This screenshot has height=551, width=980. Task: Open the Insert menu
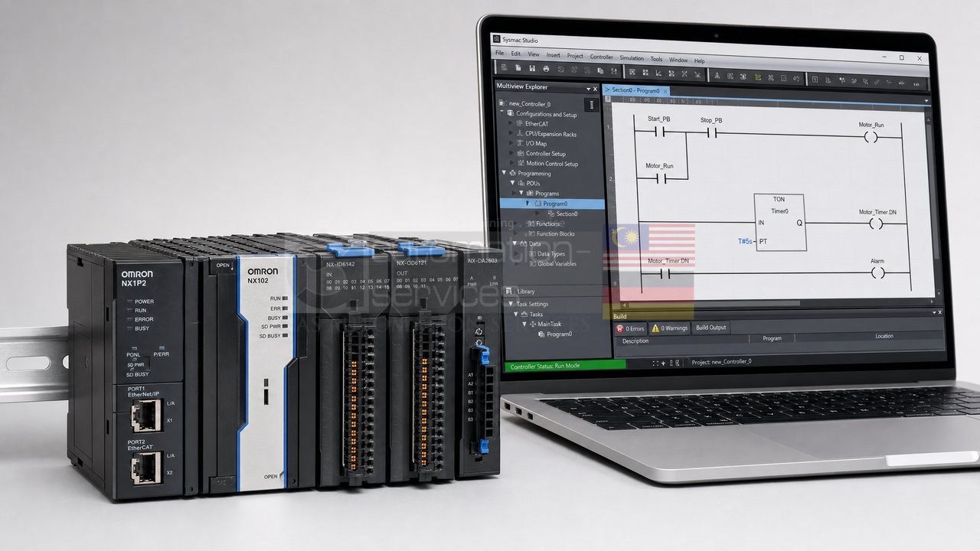[x=553, y=55]
